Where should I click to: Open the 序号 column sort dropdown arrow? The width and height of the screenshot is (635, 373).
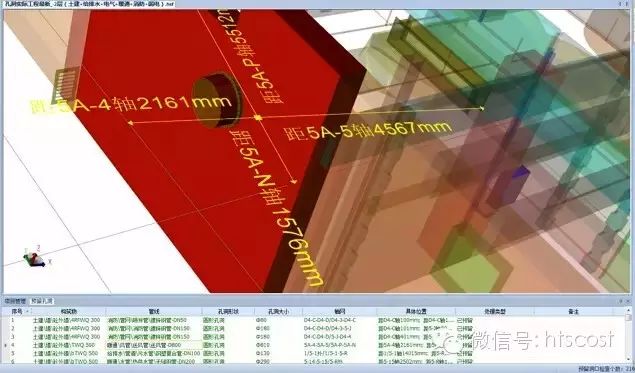(x=27, y=311)
